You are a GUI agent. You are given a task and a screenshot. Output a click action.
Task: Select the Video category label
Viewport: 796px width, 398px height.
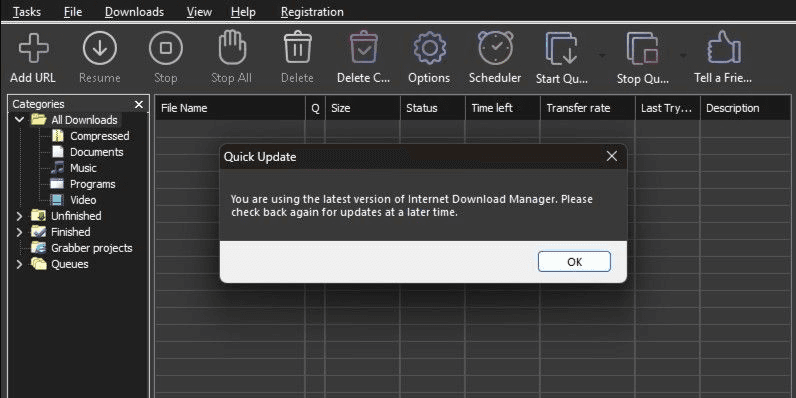click(x=83, y=200)
